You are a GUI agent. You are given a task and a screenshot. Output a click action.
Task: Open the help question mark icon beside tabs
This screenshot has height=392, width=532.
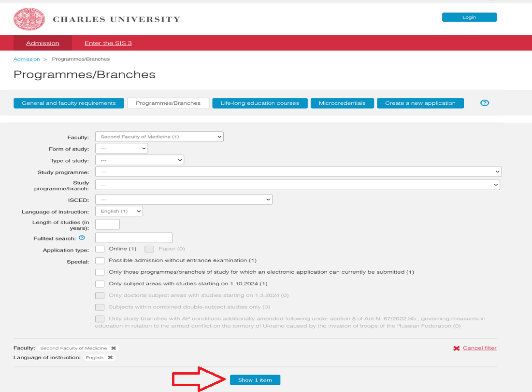(x=485, y=103)
